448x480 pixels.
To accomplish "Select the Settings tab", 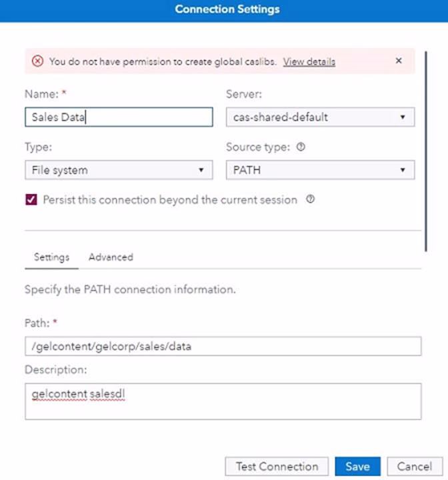I will tap(51, 257).
